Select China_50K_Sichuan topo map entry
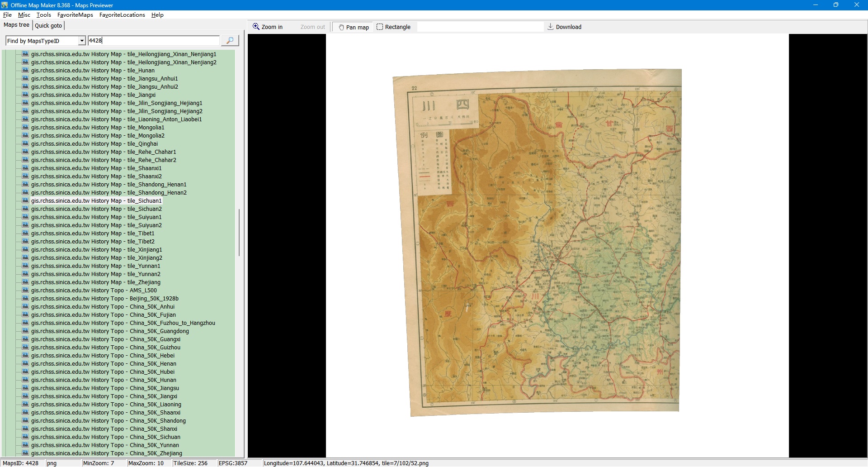This screenshot has width=868, height=467. (x=105, y=437)
